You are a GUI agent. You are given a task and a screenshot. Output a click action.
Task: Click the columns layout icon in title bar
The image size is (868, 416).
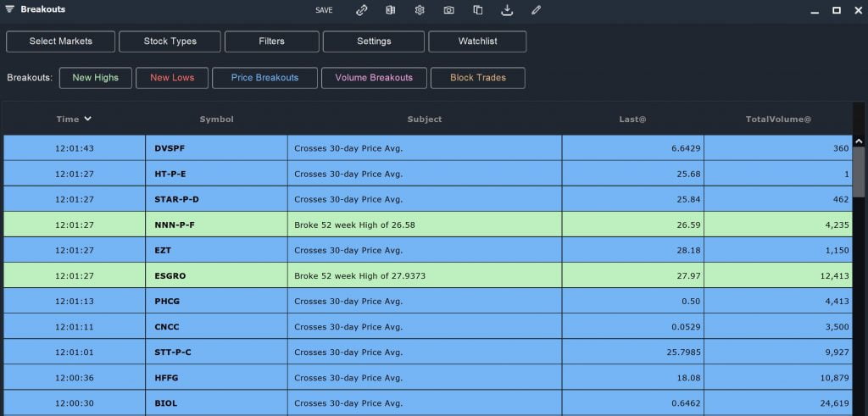point(390,10)
